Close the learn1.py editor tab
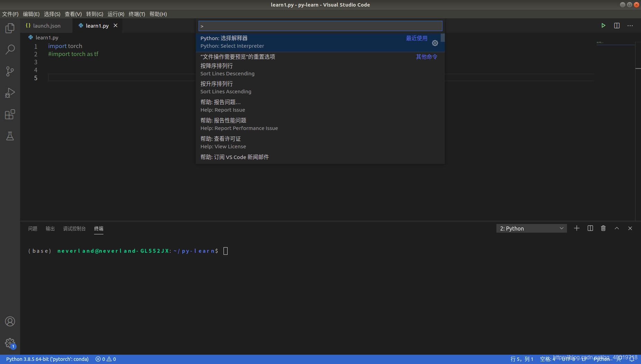The image size is (641, 364). (116, 26)
